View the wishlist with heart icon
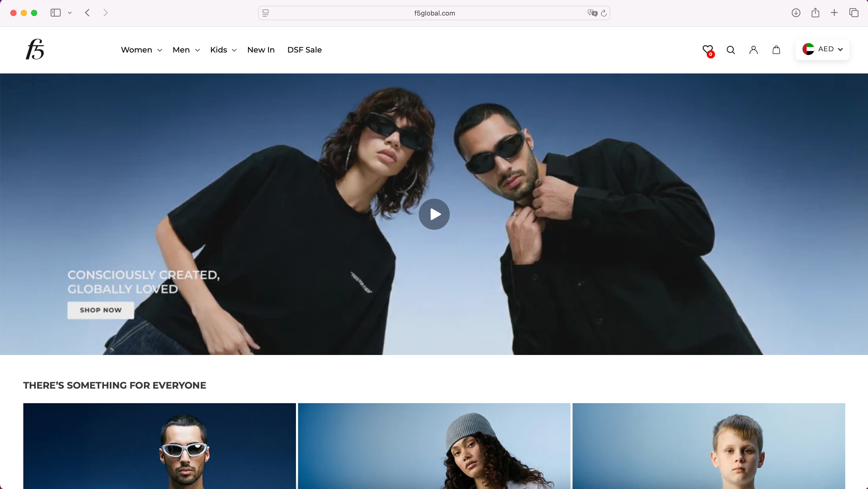The width and height of the screenshot is (868, 489). [x=708, y=49]
